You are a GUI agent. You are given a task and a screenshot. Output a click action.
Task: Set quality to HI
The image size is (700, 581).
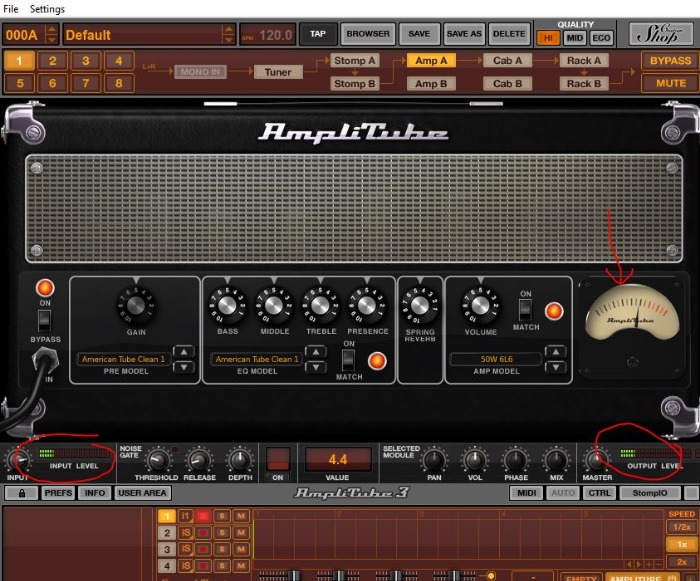(x=548, y=38)
